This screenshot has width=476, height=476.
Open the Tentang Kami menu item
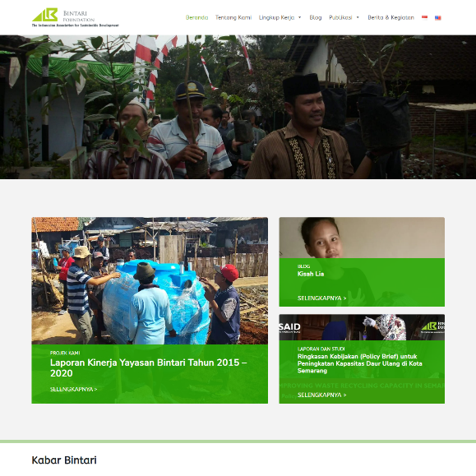pyautogui.click(x=233, y=17)
